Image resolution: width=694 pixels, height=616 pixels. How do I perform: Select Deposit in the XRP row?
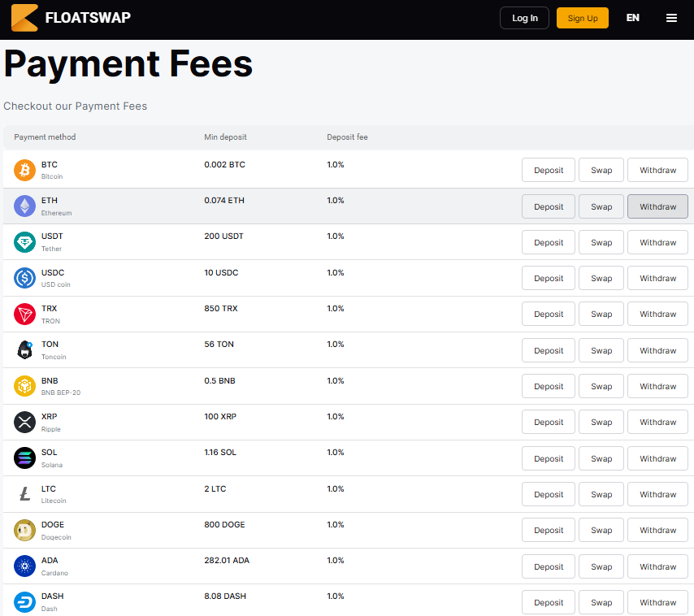[549, 422]
